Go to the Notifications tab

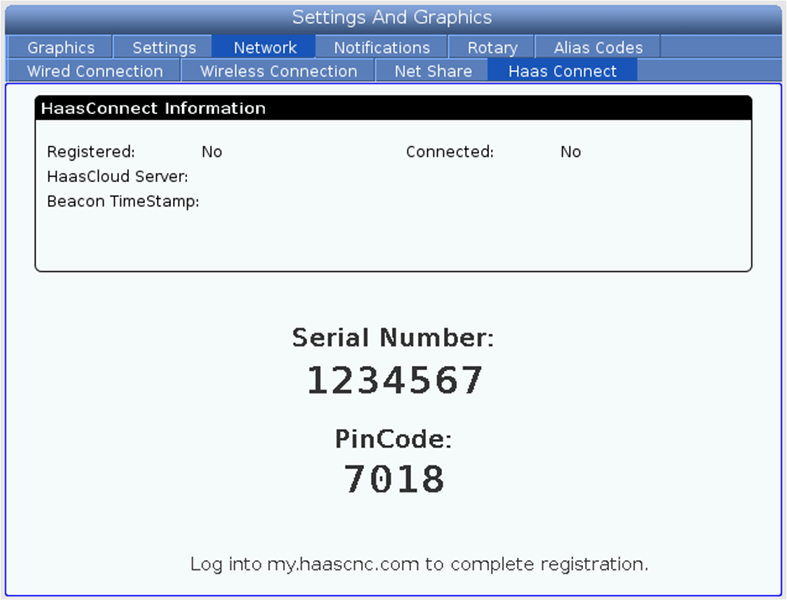(381, 47)
